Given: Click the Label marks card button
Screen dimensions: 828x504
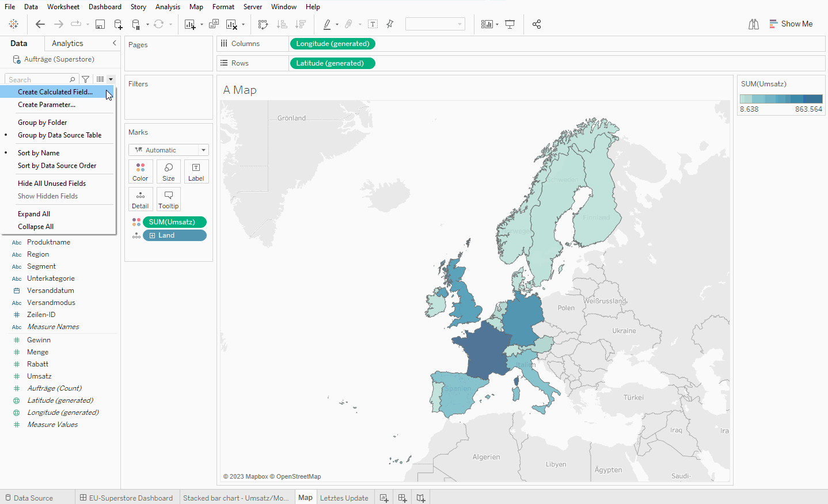Looking at the screenshot, I should [x=196, y=171].
